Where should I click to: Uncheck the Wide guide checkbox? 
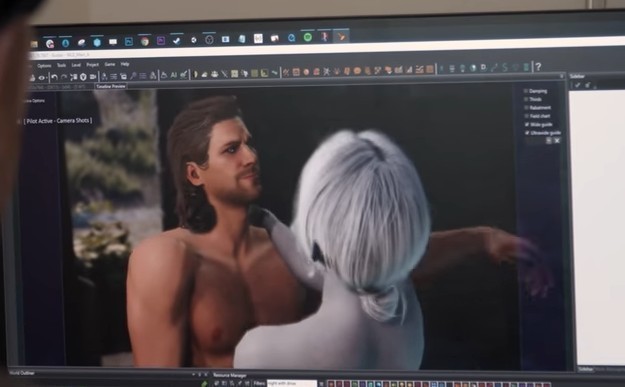(x=527, y=124)
